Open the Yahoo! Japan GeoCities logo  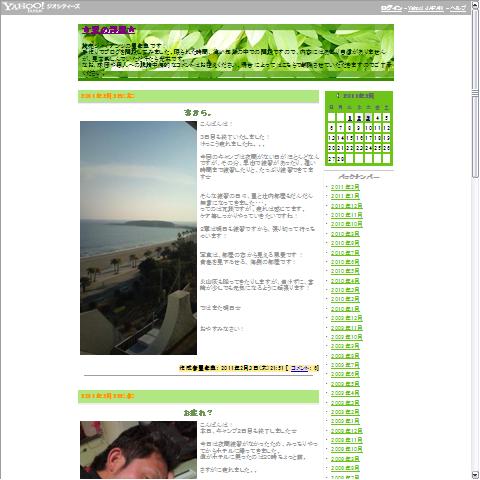(x=41, y=7)
